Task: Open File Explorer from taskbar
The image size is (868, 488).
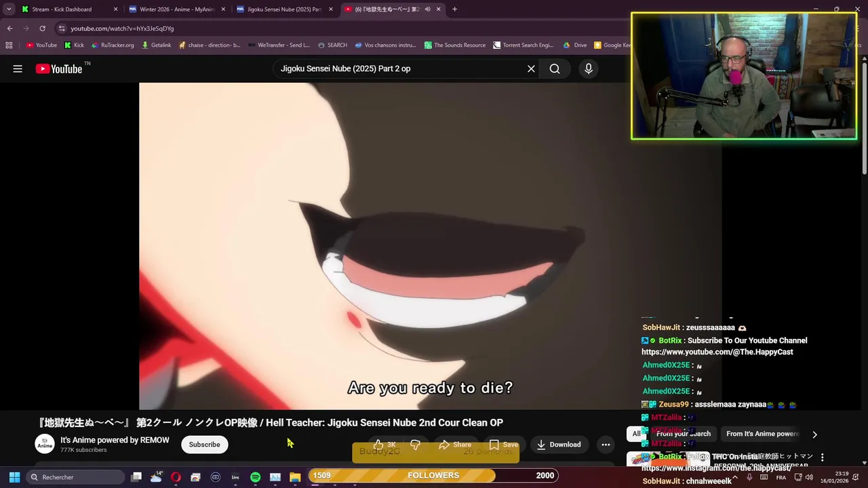Action: [x=295, y=477]
